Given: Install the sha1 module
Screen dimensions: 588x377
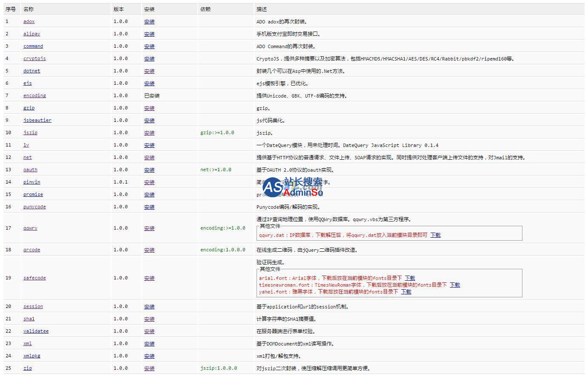Looking at the screenshot, I should (149, 319).
